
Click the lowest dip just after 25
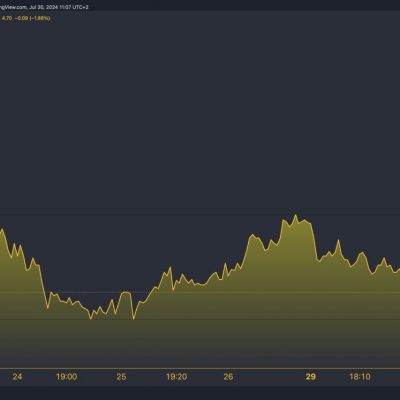pyautogui.click(x=134, y=319)
